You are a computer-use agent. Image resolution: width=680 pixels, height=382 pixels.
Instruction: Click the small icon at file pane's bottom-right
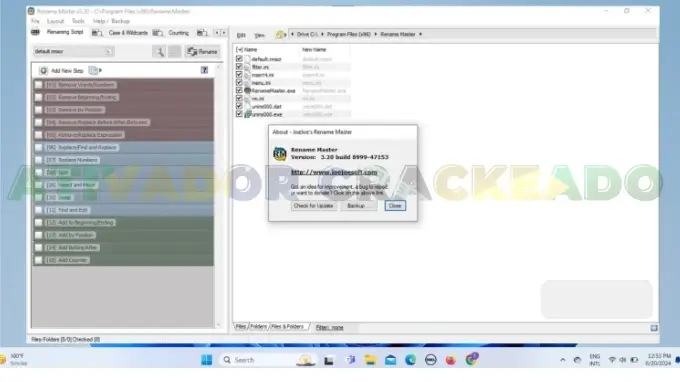[654, 328]
